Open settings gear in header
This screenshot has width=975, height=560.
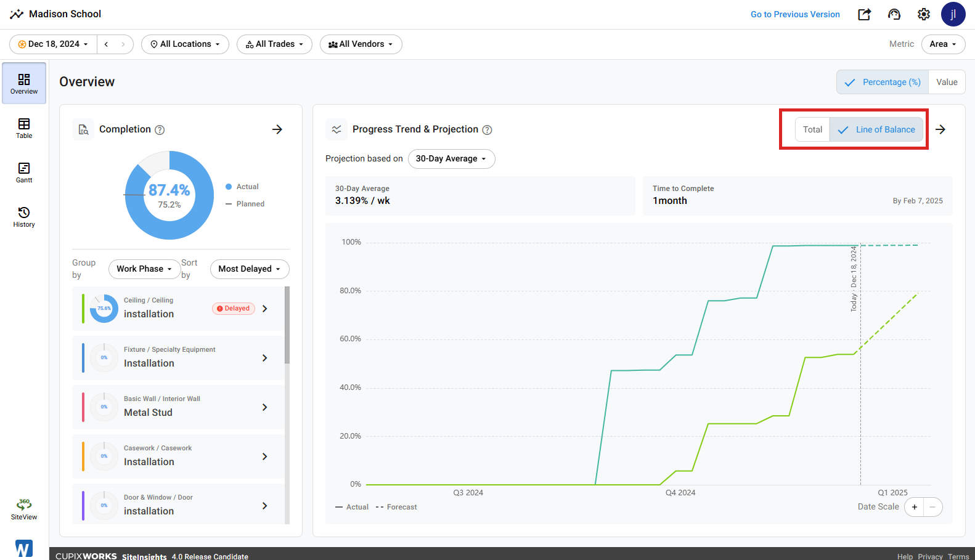click(x=924, y=14)
